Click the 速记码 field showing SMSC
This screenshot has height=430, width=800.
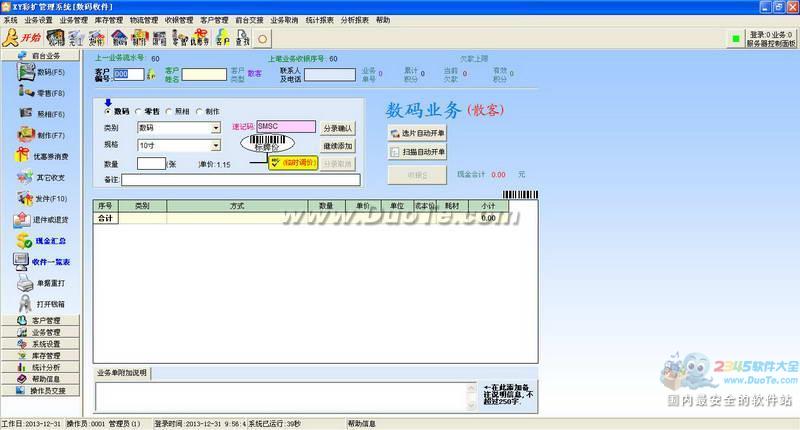coord(286,127)
